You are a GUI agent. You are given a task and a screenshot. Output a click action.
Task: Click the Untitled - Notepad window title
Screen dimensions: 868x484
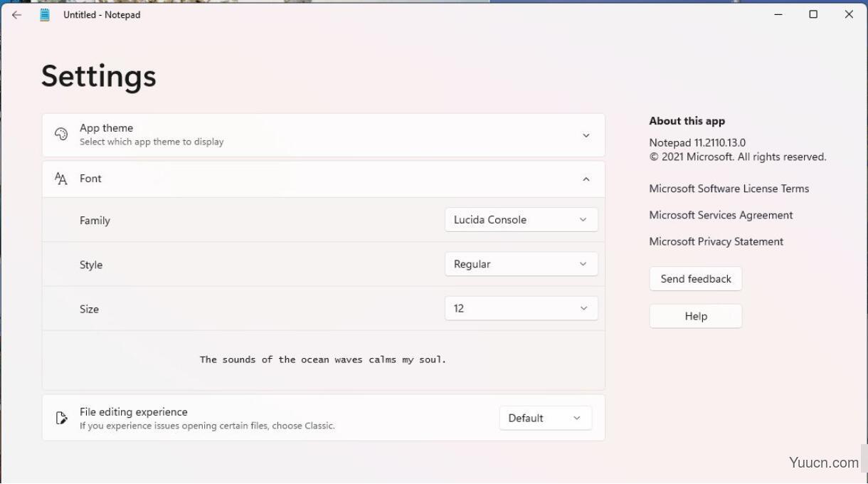pyautogui.click(x=102, y=14)
